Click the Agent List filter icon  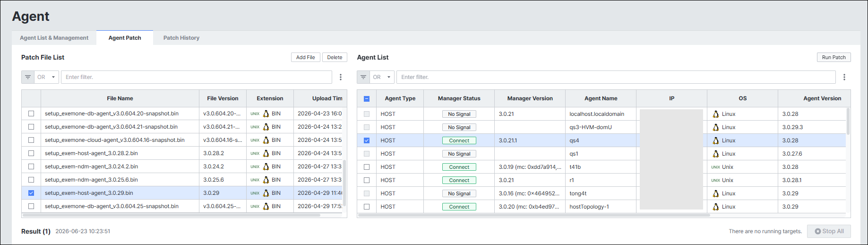[x=363, y=77]
